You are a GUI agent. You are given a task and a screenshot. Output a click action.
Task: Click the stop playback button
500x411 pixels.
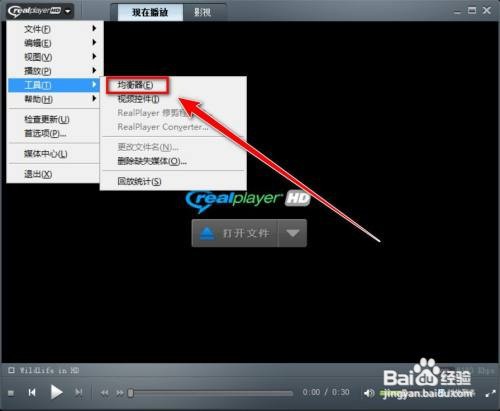tap(11, 393)
